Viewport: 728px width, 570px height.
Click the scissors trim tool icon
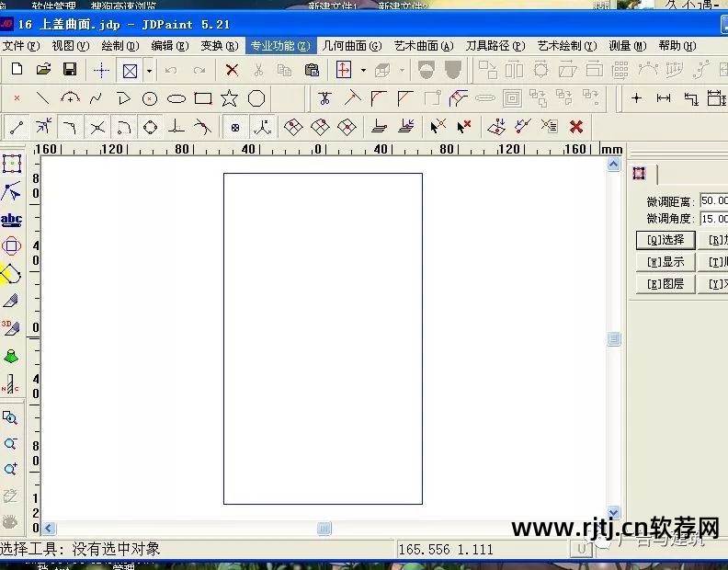tap(324, 98)
